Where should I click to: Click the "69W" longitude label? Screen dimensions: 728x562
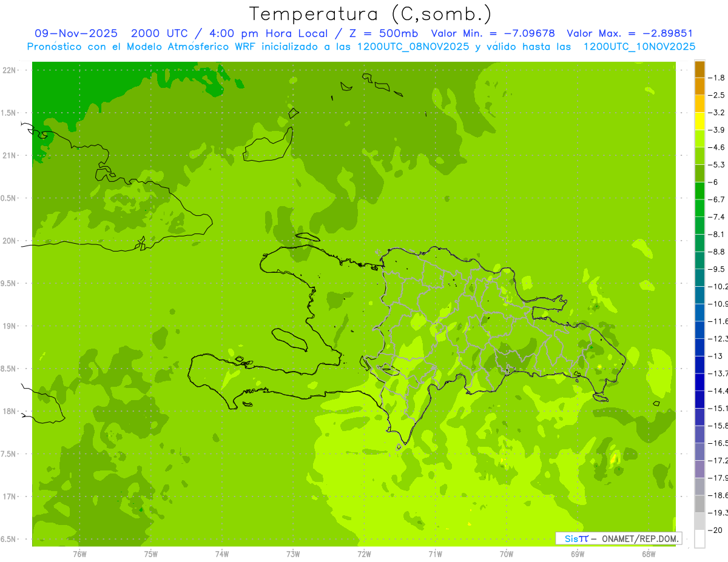578,554
